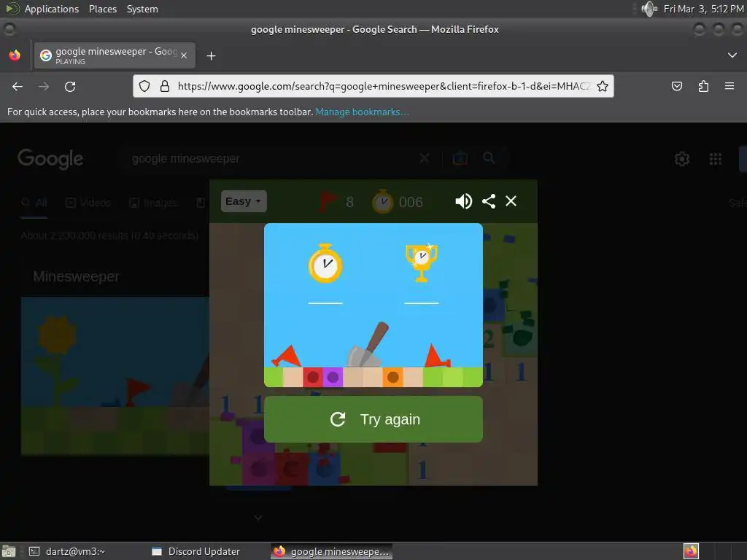Click the timer clock icon in the game header
The width and height of the screenshot is (747, 560).
382,202
